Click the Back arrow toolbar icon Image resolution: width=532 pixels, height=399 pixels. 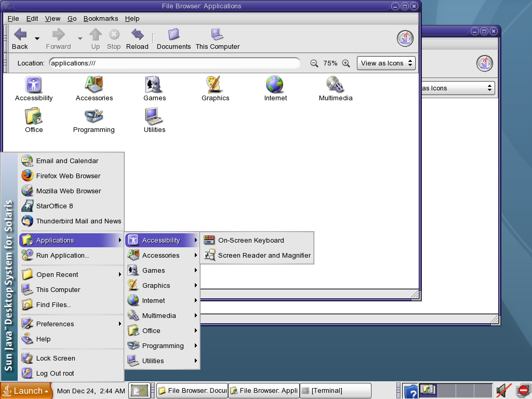click(x=20, y=34)
